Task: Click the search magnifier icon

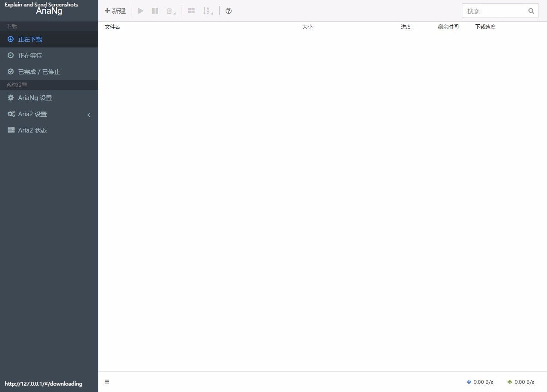Action: (x=531, y=10)
